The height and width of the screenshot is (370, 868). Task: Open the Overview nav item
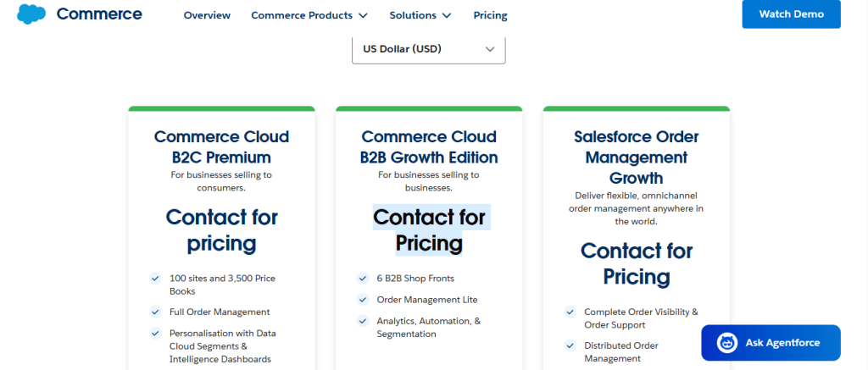coord(207,15)
